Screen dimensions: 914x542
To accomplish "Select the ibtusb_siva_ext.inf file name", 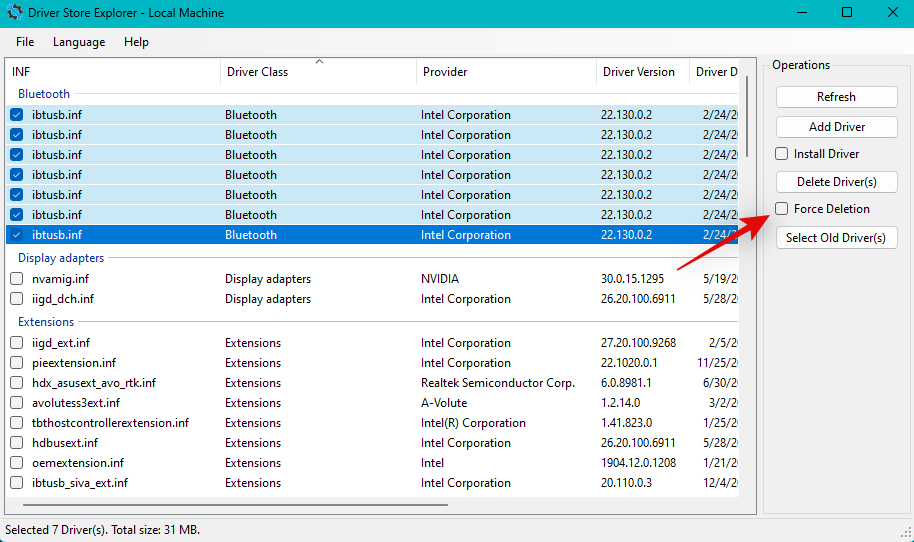I will (x=80, y=483).
